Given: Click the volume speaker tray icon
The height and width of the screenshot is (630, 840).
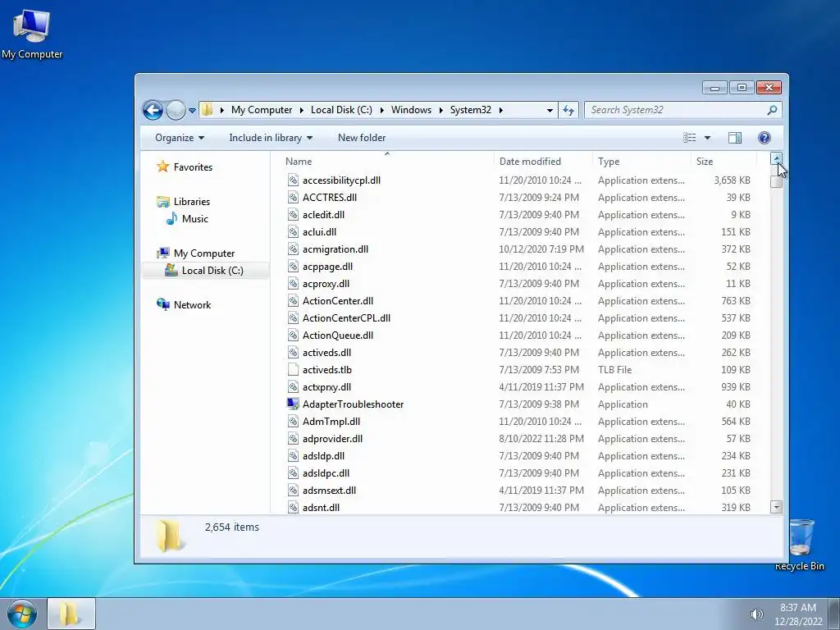Looking at the screenshot, I should tap(756, 614).
